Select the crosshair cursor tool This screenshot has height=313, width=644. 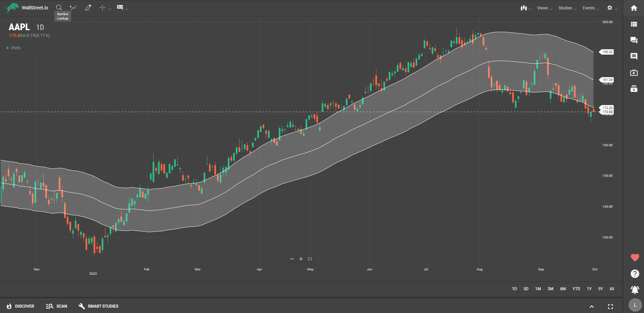click(102, 7)
